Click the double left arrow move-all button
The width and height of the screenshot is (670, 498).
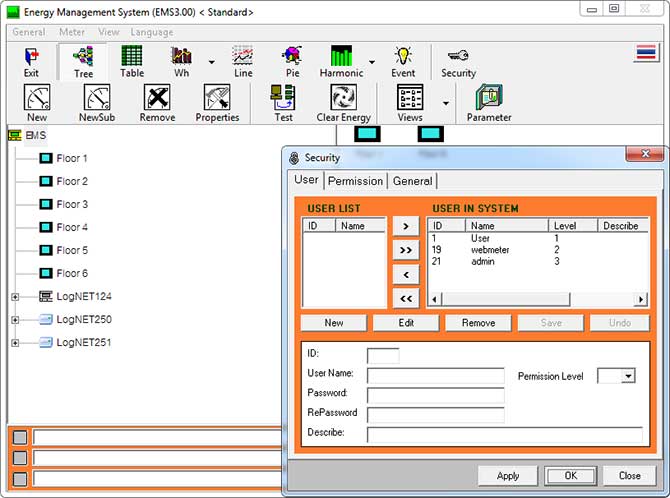point(406,299)
